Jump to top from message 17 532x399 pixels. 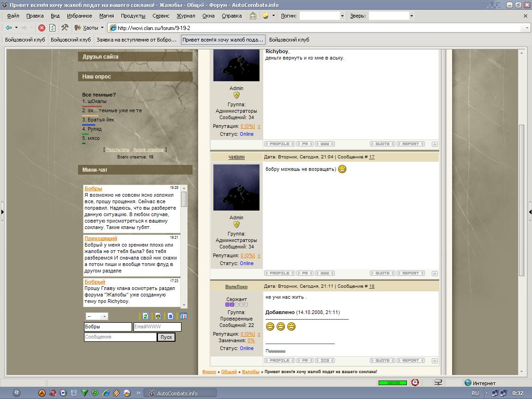(435, 273)
